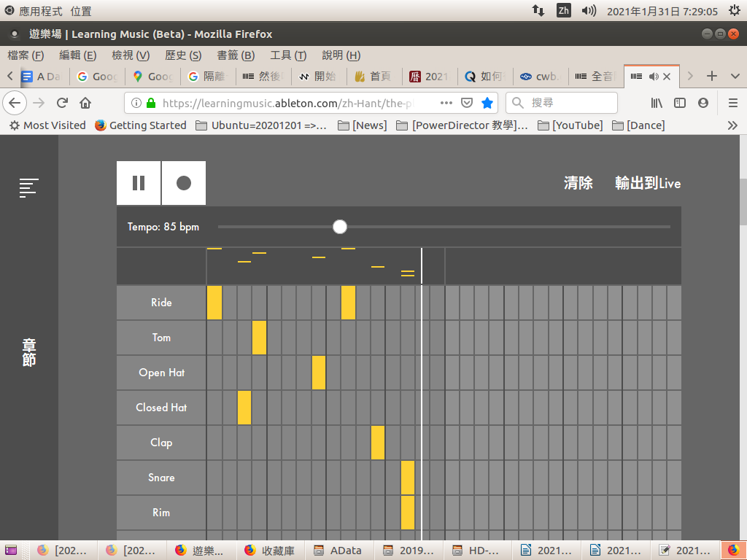The height and width of the screenshot is (560, 747).
Task: Toggle off the second active Ride step
Action: (x=348, y=303)
